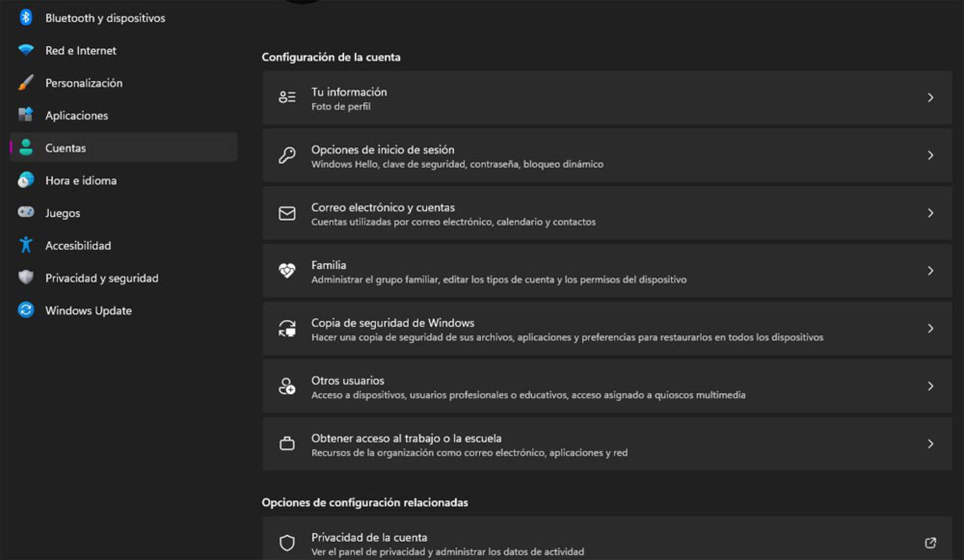Click the Aplicaciones sidebar icon
The image size is (964, 560).
click(x=26, y=115)
